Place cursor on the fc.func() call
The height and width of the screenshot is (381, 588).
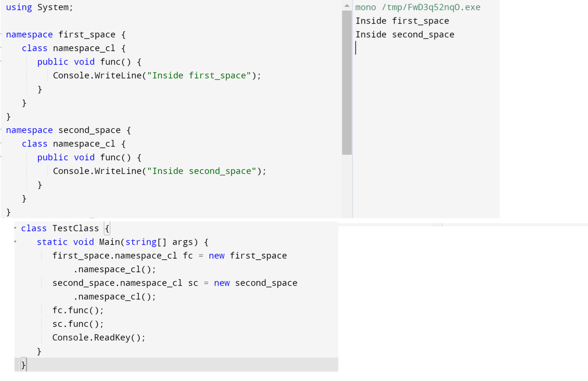tap(78, 310)
